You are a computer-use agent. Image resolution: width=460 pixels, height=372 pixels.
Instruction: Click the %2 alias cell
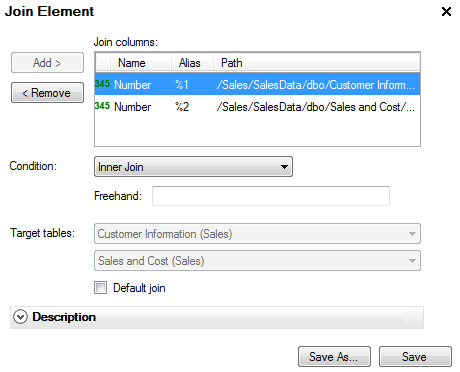coord(182,107)
